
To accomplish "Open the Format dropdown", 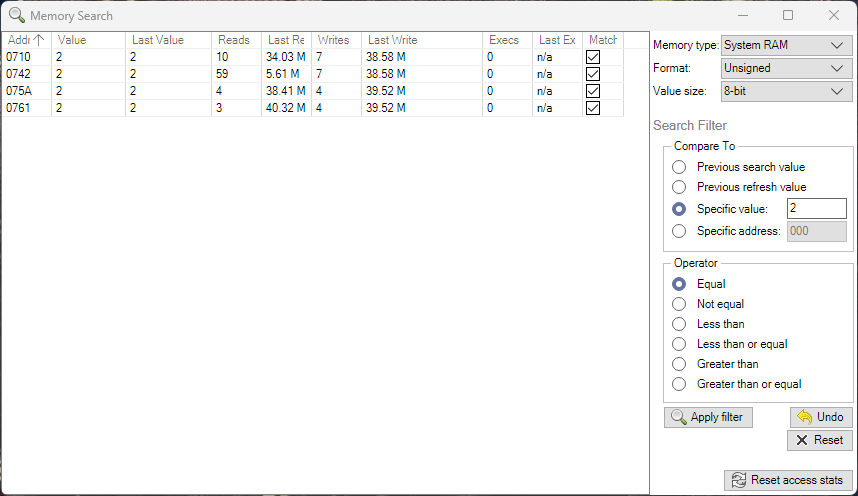I will (786, 68).
